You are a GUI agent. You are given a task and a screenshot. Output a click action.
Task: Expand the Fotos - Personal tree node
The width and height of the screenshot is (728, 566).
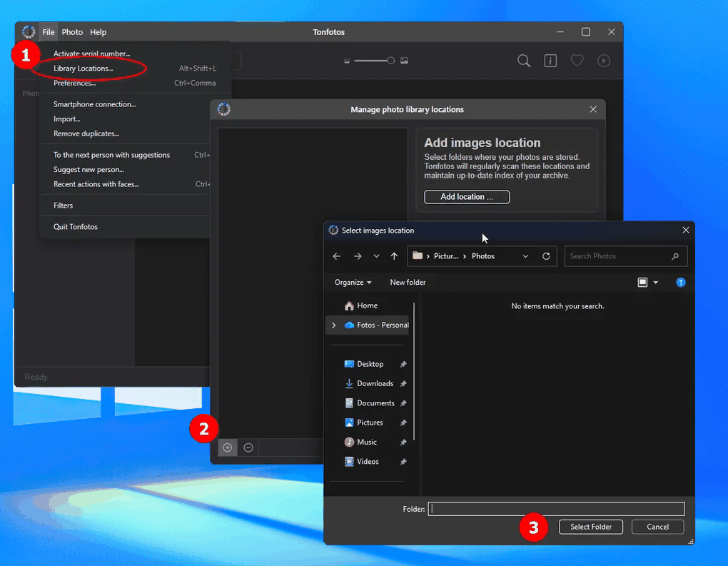click(x=333, y=325)
